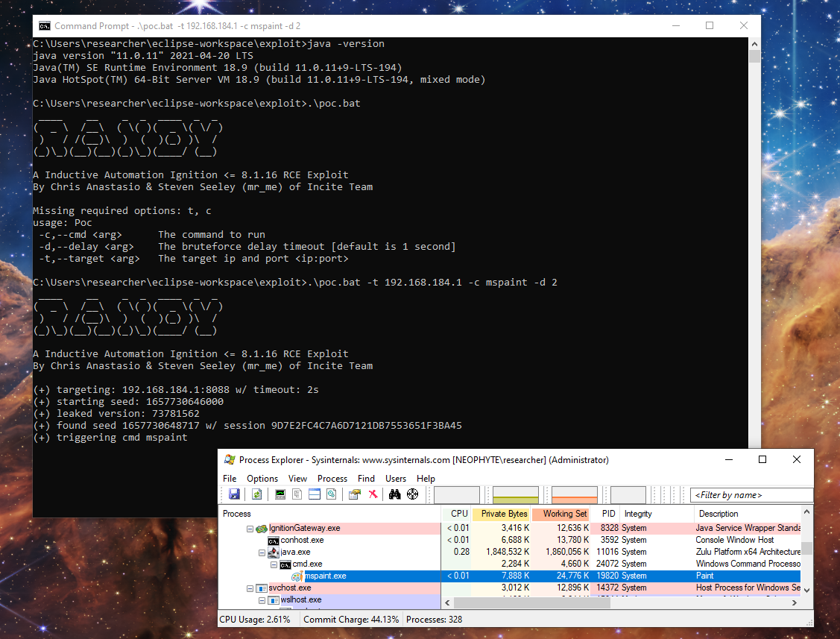Click the conhost.exe process icon
This screenshot has width=840, height=639.
click(274, 541)
